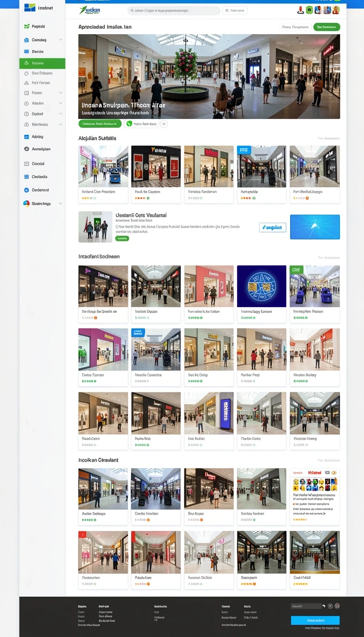Click the blue-green windows logo in sidebar top
This screenshot has width=364, height=637.
pyautogui.click(x=30, y=8)
